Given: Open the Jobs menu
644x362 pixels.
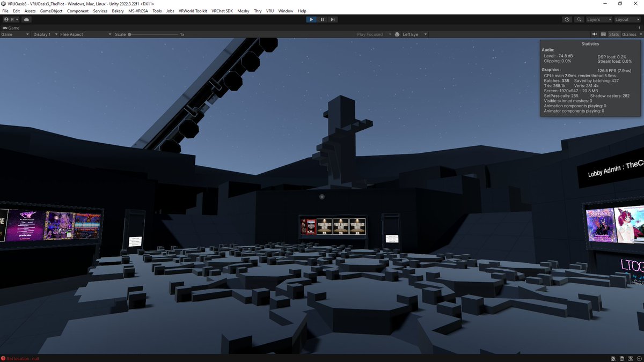Looking at the screenshot, I should pyautogui.click(x=170, y=11).
